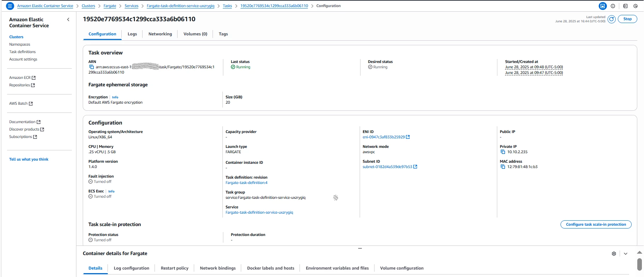This screenshot has height=277, width=644.
Task: Click external link icon next to Subscriptions
Action: [35, 137]
